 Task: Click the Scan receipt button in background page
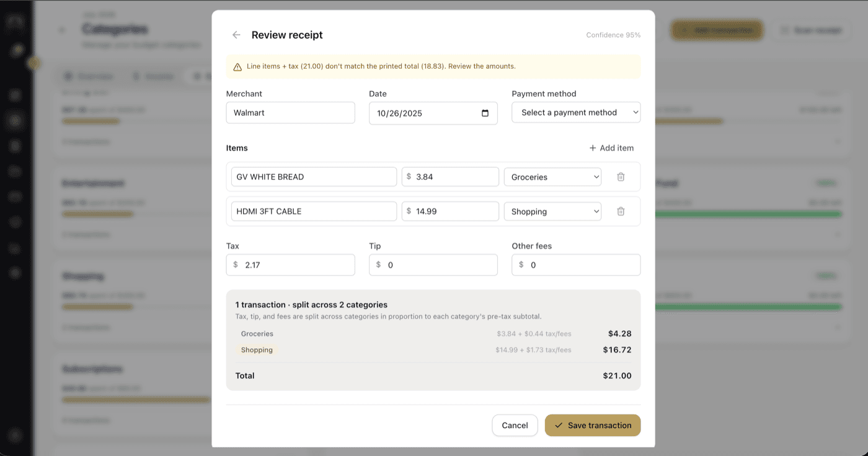(x=812, y=30)
